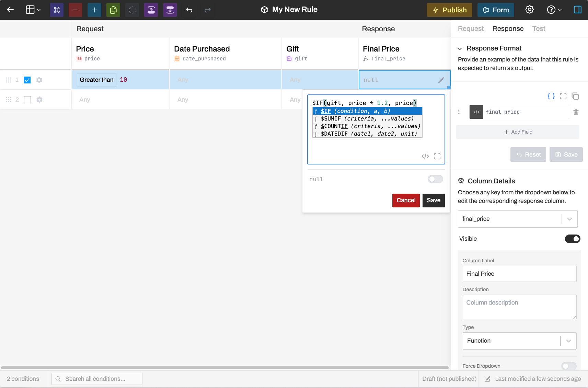The height and width of the screenshot is (388, 588).
Task: Open settings gear in top bar
Action: pyautogui.click(x=530, y=10)
